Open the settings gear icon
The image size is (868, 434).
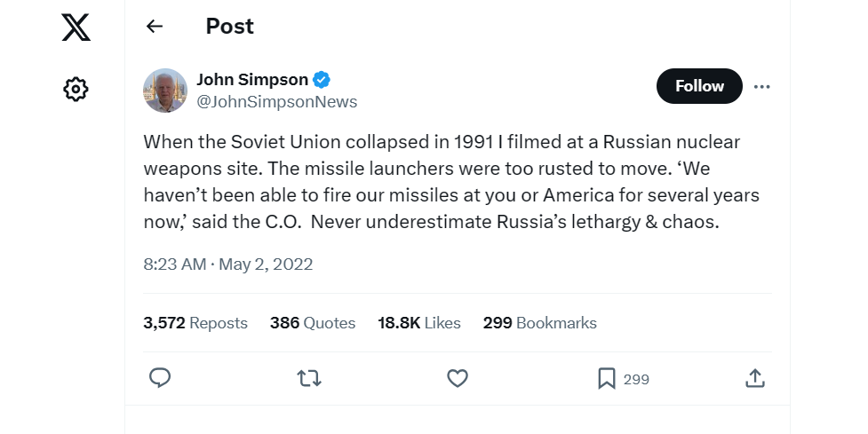[76, 89]
